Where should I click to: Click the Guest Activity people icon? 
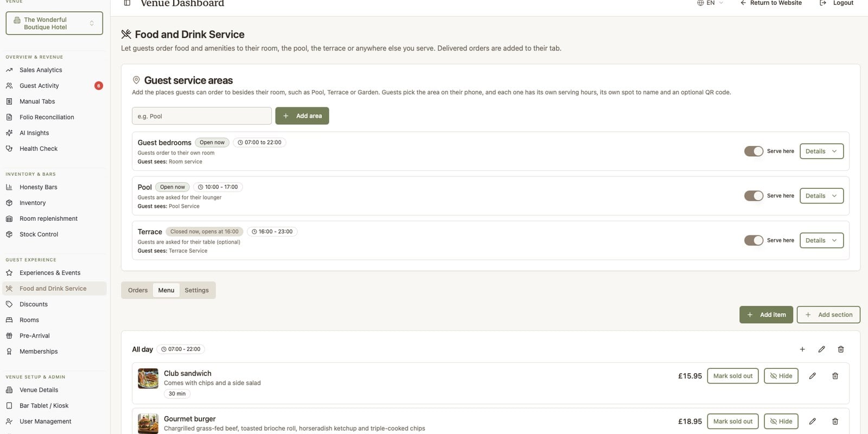click(x=9, y=86)
